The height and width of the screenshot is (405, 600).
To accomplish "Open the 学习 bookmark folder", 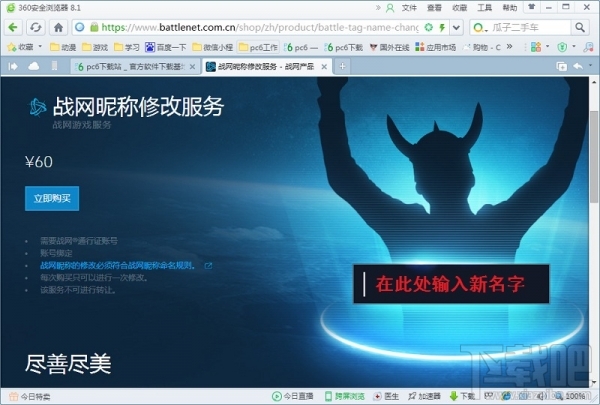I will click(x=127, y=47).
